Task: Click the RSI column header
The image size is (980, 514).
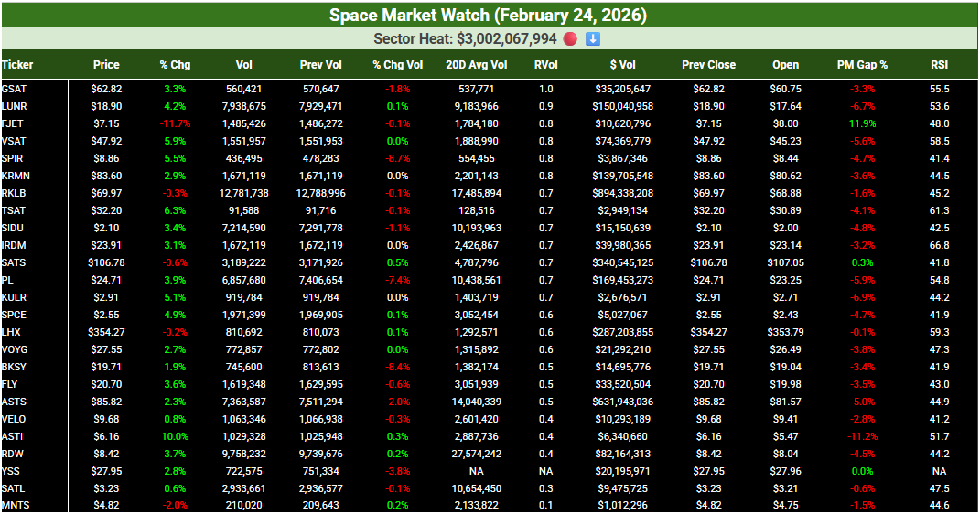Action: tap(939, 64)
